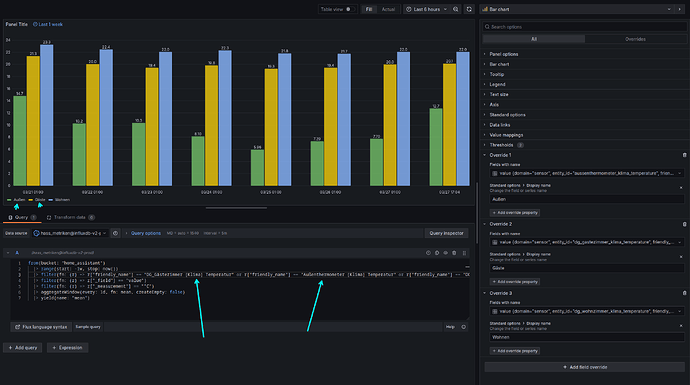Click the zoom out time range icon
Screen dimensions: 690x385
[456, 9]
